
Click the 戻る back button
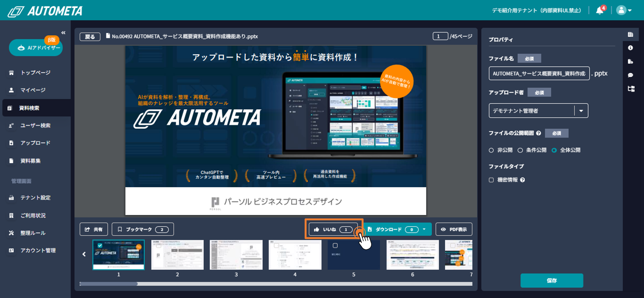pos(90,37)
